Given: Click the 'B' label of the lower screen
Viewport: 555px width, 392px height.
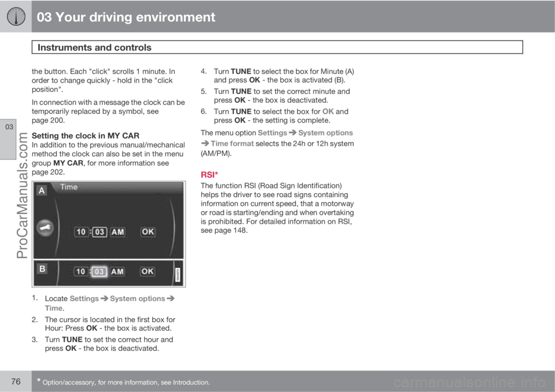Looking at the screenshot, I should (42, 269).
